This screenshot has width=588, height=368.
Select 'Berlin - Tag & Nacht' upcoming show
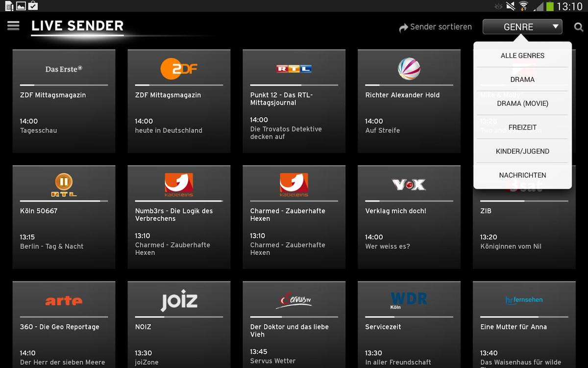pos(51,246)
